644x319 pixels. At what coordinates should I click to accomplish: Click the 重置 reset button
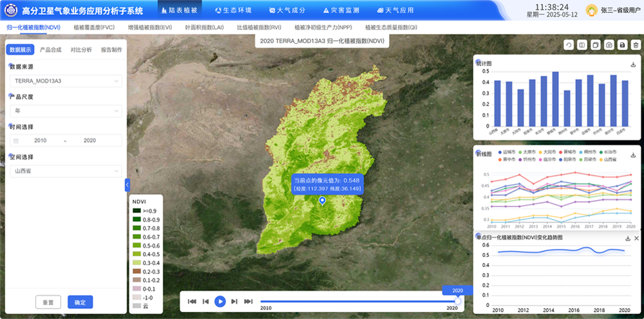point(48,302)
